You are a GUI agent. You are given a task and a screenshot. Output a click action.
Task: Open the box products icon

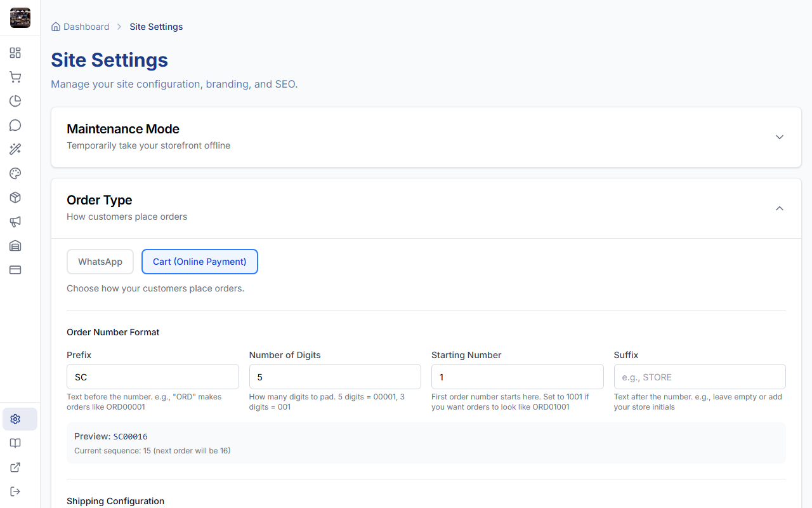pyautogui.click(x=15, y=197)
